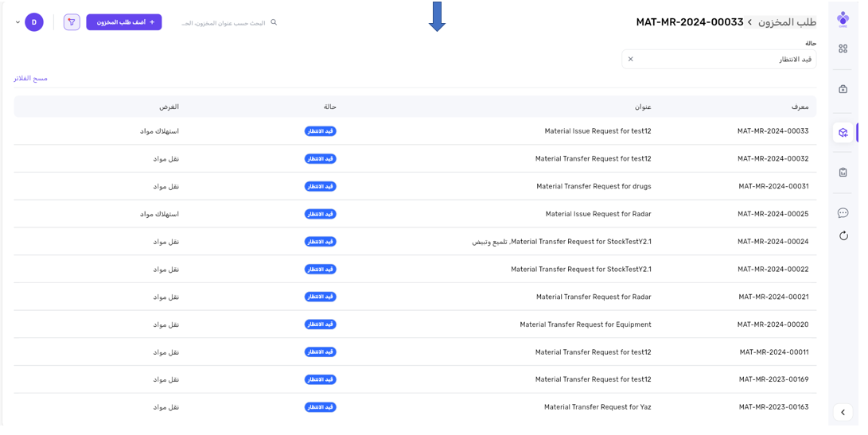Viewport: 868px width, 435px height.
Task: Open the clipboard report sidebar icon
Action: [x=843, y=173]
